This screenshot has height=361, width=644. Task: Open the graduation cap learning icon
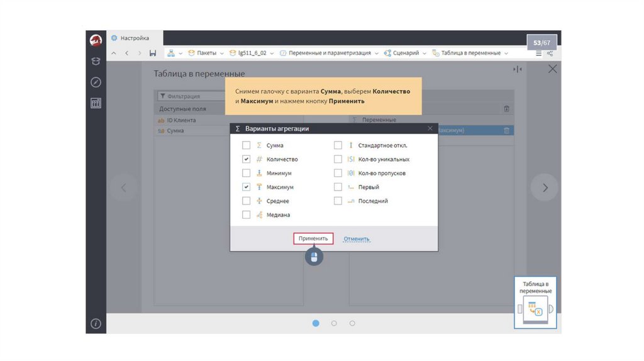(96, 61)
